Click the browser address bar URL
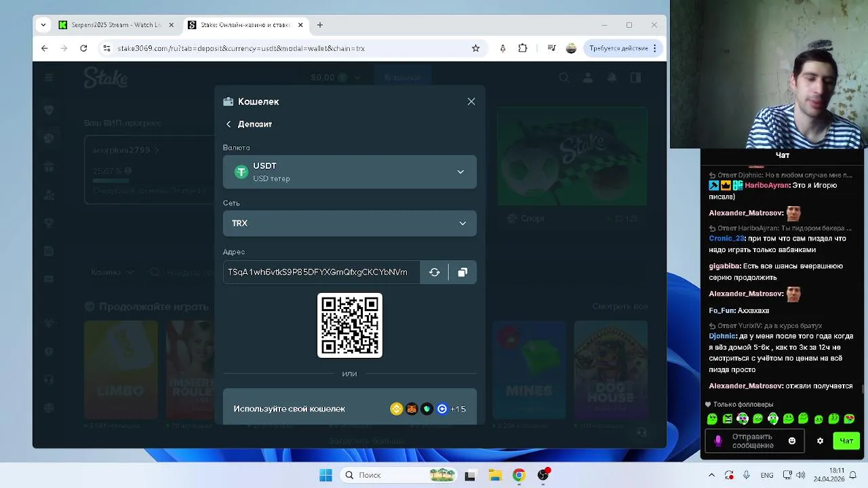 pyautogui.click(x=241, y=48)
